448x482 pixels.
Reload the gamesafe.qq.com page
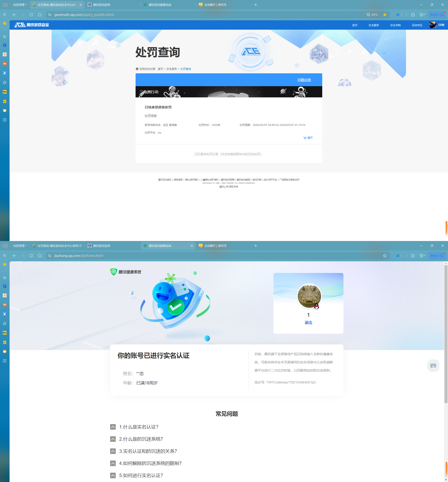pyautogui.click(x=31, y=14)
